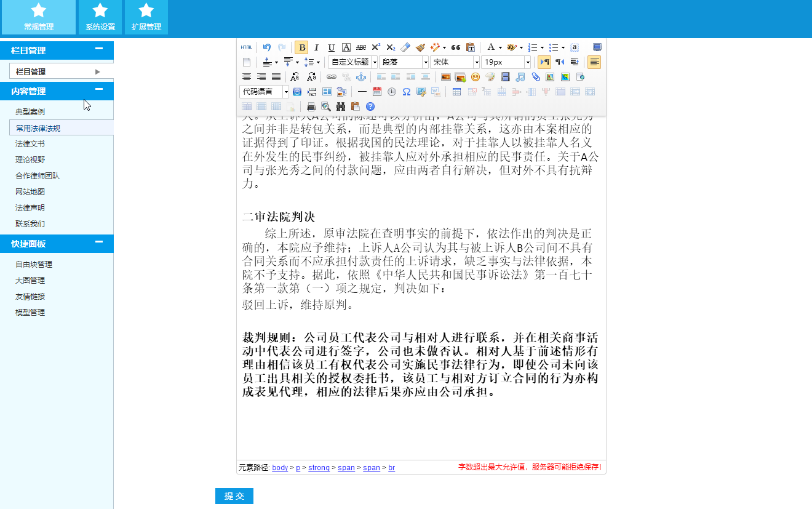Open editor help question mark icon
Viewport: 812px width, 509px height.
pos(370,106)
